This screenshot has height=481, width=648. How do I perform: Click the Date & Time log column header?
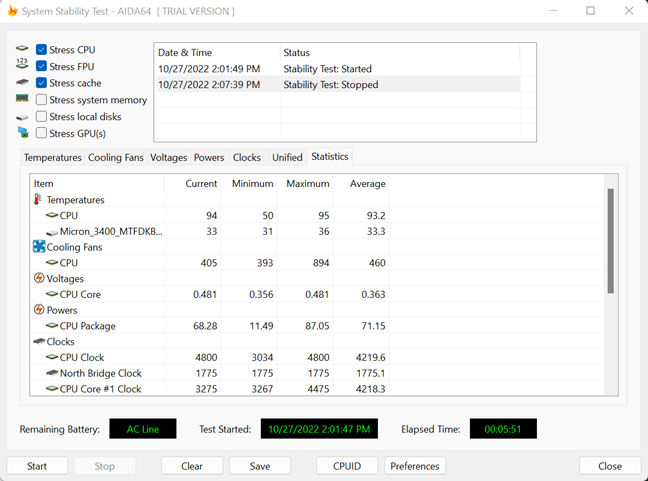point(217,52)
